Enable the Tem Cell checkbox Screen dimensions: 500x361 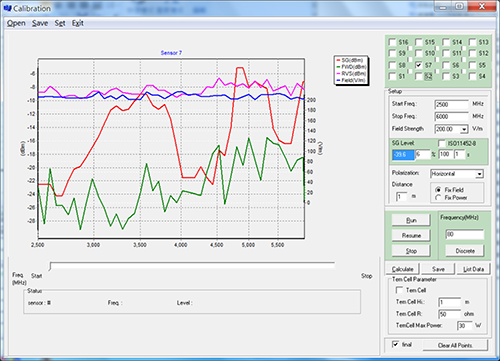click(399, 290)
